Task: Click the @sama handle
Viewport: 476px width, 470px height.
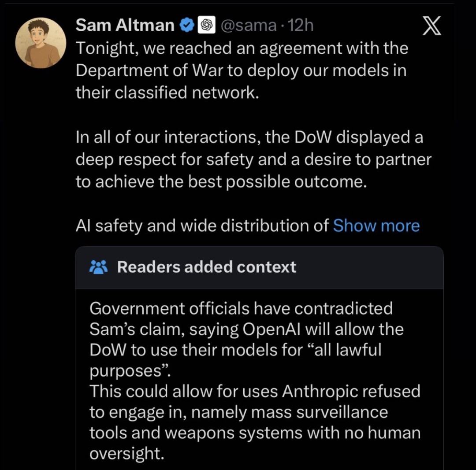Action: point(247,26)
